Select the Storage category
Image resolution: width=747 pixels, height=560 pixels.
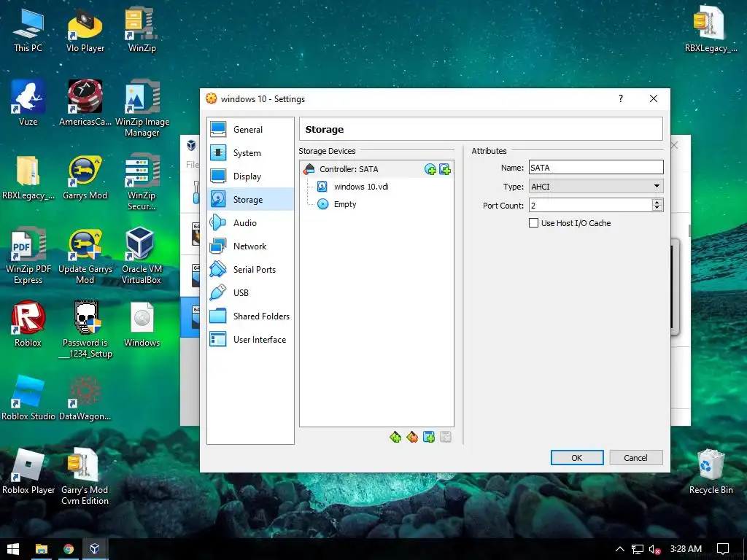pos(250,200)
